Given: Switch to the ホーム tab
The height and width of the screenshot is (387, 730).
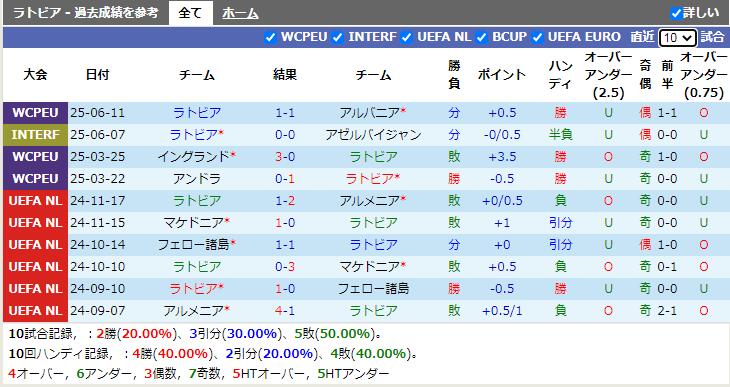Looking at the screenshot, I should click(x=240, y=13).
